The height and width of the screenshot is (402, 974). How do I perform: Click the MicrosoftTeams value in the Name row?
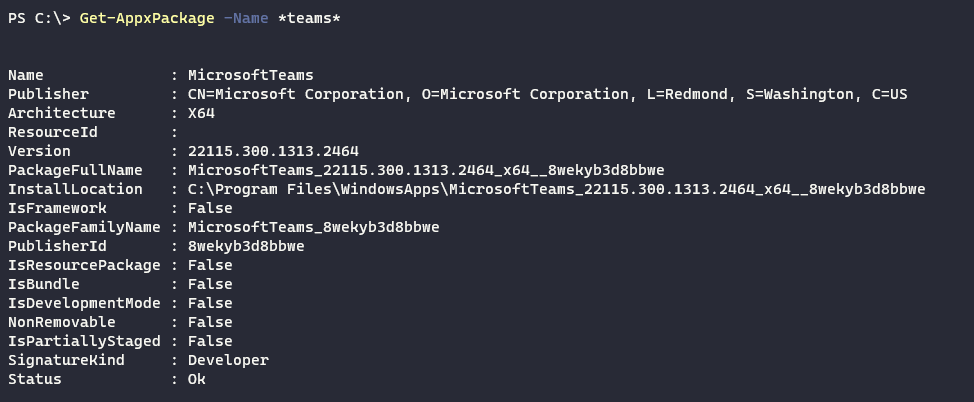[250, 75]
